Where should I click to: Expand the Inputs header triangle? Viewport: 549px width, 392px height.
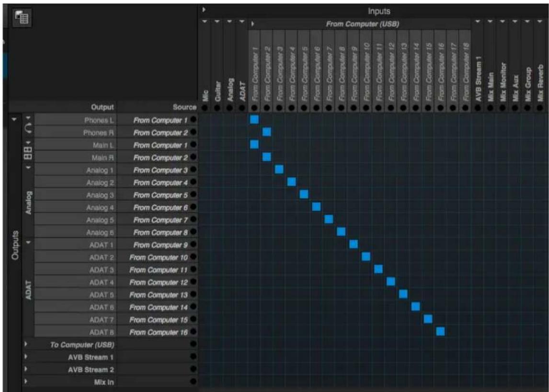tap(204, 10)
